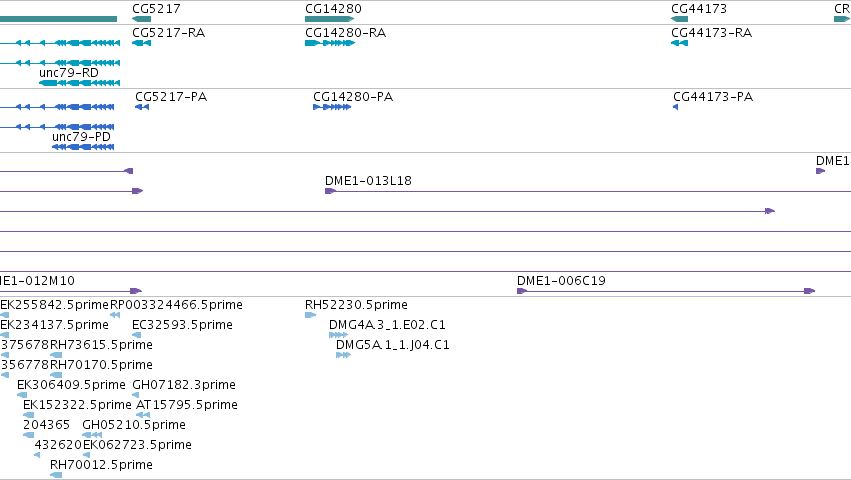The height and width of the screenshot is (480, 851).
Task: Click the GH07182.3prime EST label
Action: coord(184,385)
